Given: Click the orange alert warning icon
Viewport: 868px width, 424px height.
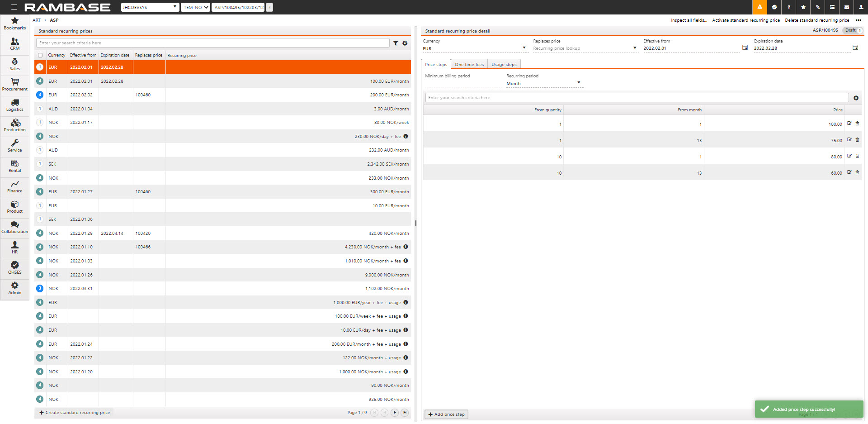Looking at the screenshot, I should (x=759, y=7).
